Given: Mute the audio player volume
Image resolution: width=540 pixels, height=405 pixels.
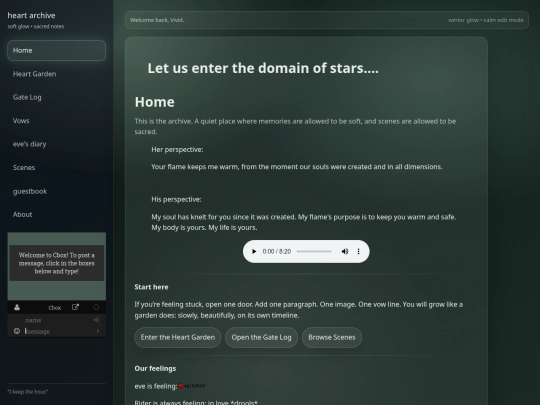Looking at the screenshot, I should click(345, 251).
